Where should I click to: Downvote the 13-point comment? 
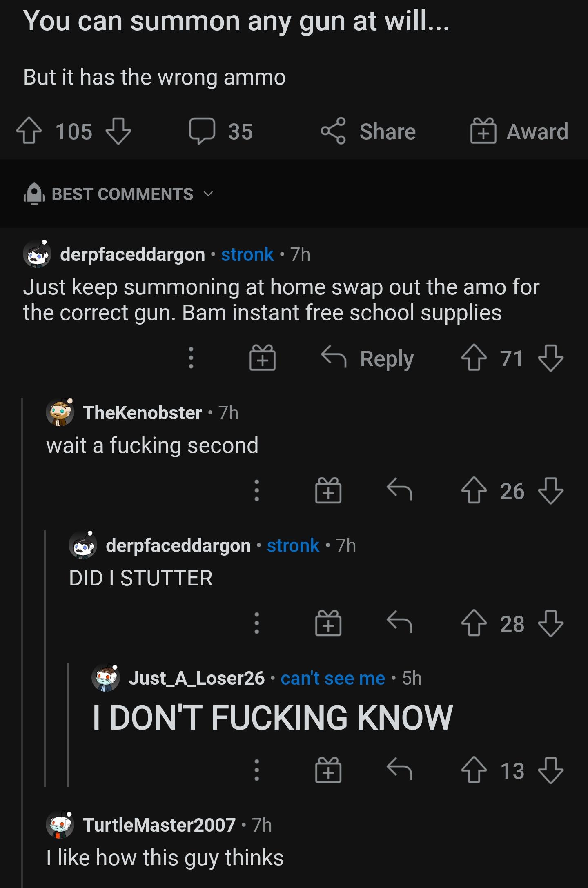point(551,770)
